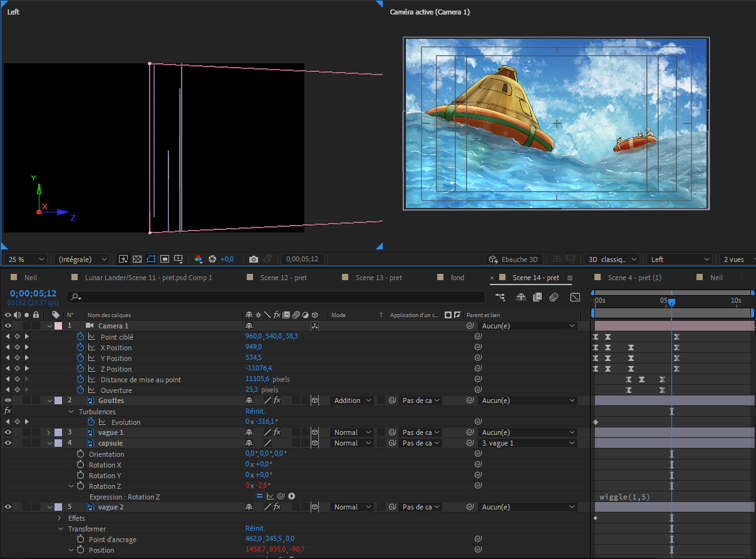756x559 pixels.
Task: Toggle the shy layers switch in timeline header
Action: [520, 296]
